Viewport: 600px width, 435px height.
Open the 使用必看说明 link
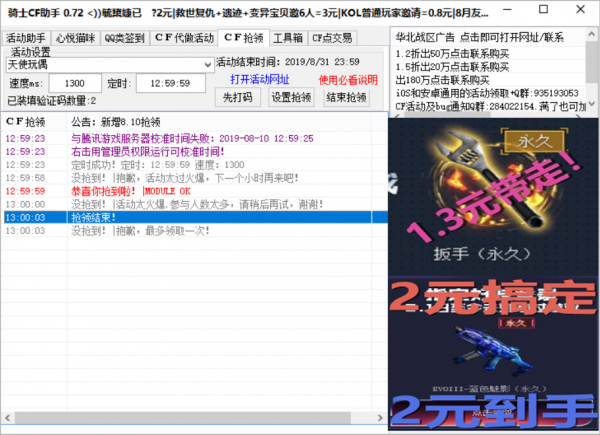click(348, 80)
